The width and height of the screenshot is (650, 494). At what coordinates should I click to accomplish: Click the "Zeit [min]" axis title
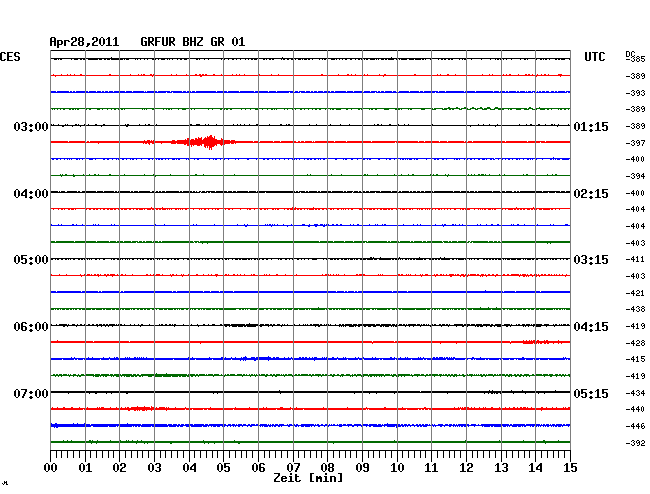point(308,478)
